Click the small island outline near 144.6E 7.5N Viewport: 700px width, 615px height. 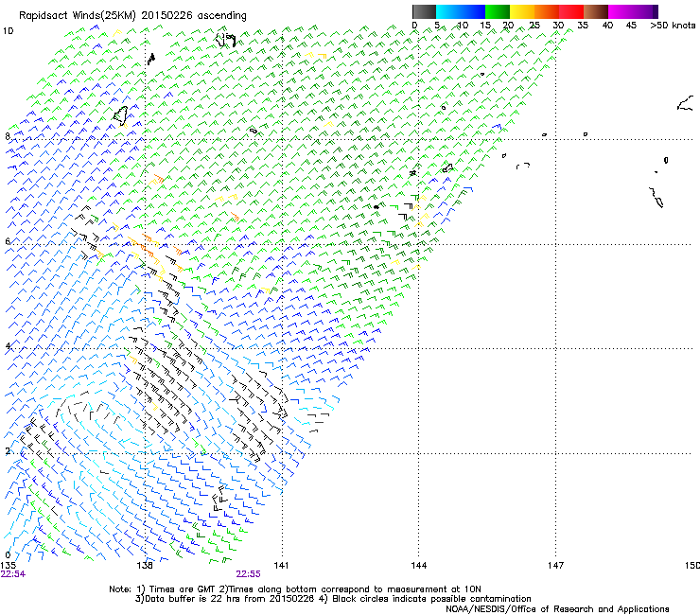tap(447, 167)
